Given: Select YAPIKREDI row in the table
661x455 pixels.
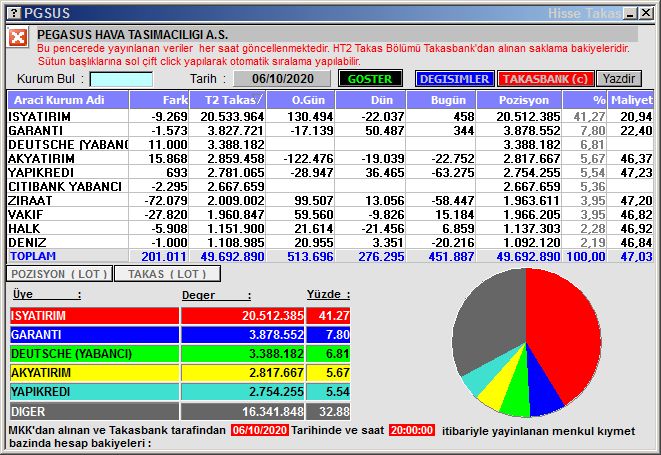Looking at the screenshot, I should tap(330, 172).
